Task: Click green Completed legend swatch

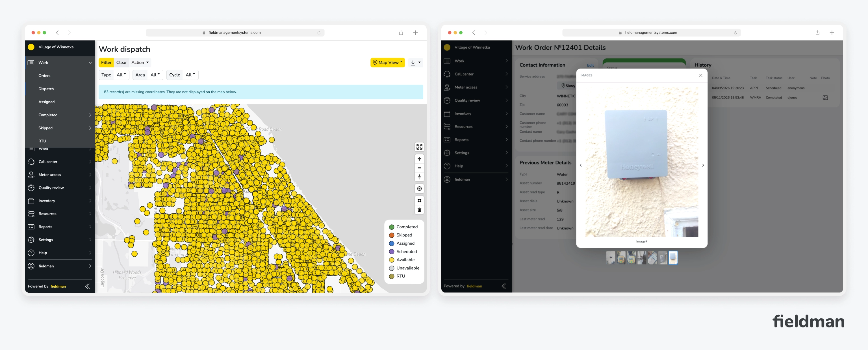Action: [392, 227]
